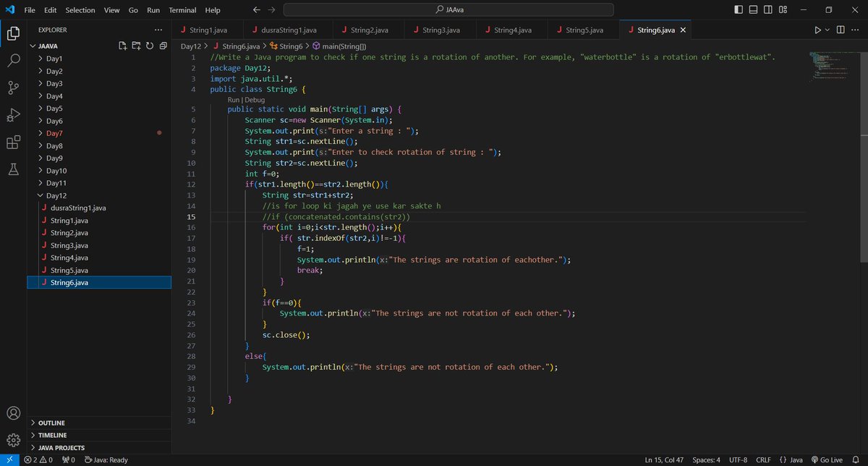The image size is (868, 466).
Task: Click the Debug code lens link
Action: 255,100
